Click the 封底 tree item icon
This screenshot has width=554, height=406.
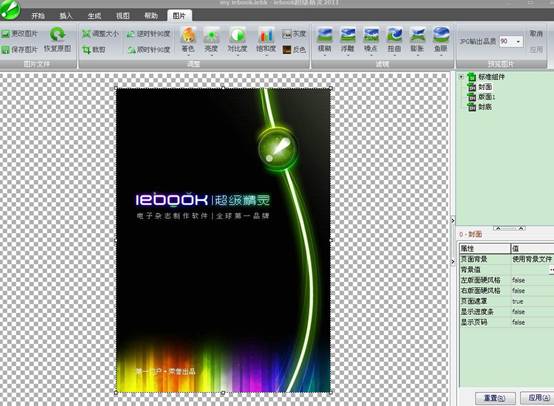(x=472, y=107)
